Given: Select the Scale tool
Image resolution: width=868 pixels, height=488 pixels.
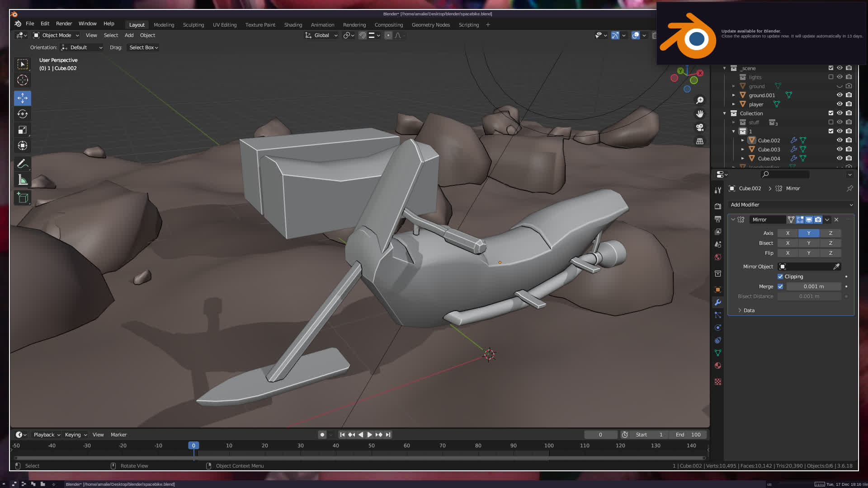Looking at the screenshot, I should click(x=23, y=130).
